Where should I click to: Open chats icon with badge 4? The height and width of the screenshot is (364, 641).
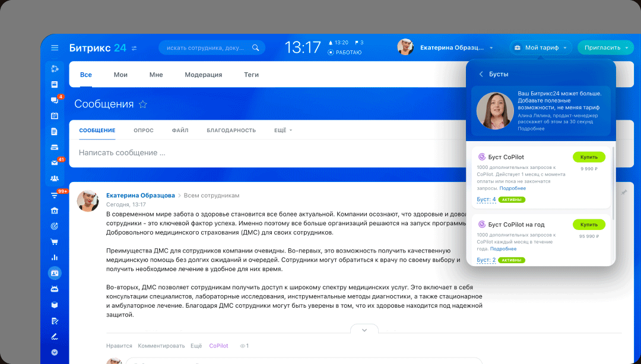pos(55,100)
